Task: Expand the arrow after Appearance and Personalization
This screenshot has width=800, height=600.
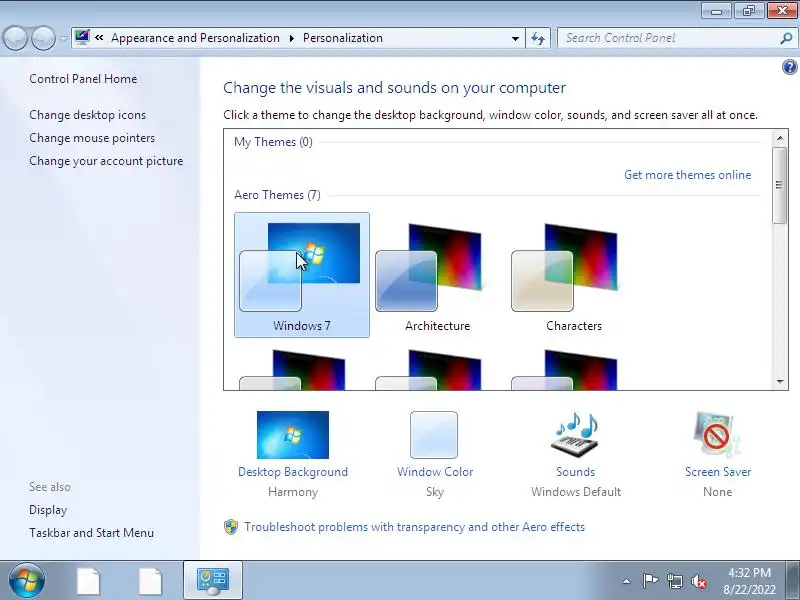Action: pos(292,38)
